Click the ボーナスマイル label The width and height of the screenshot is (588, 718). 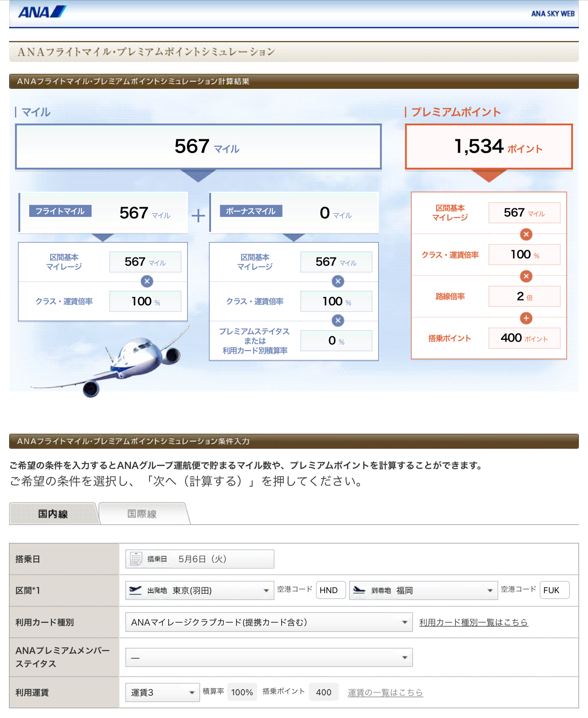coord(251,211)
